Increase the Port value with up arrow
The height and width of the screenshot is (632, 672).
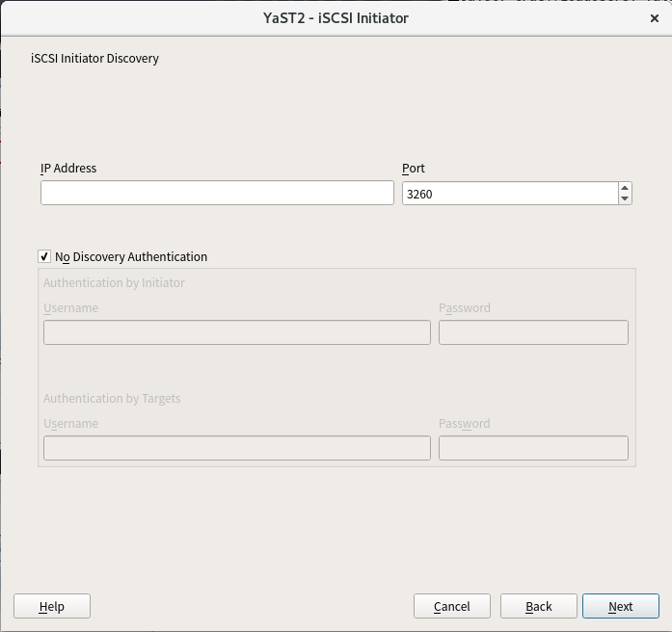(625, 188)
